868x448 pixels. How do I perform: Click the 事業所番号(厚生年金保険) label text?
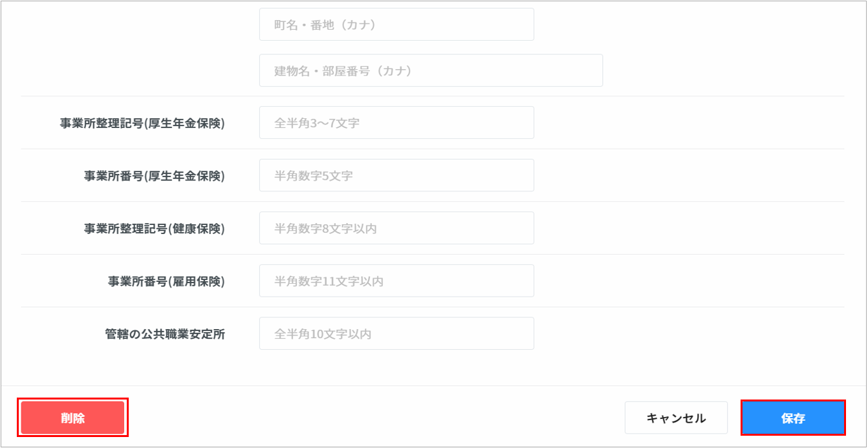(x=154, y=175)
